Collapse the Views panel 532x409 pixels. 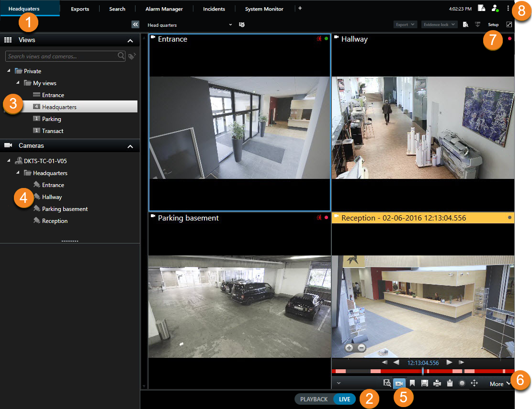[130, 40]
